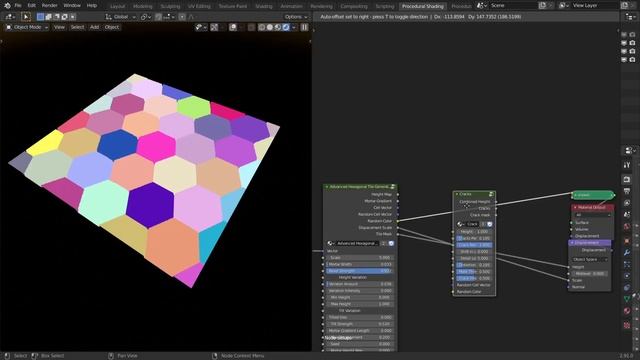Select the first selection mode icon (set new)

pyautogui.click(x=40, y=17)
